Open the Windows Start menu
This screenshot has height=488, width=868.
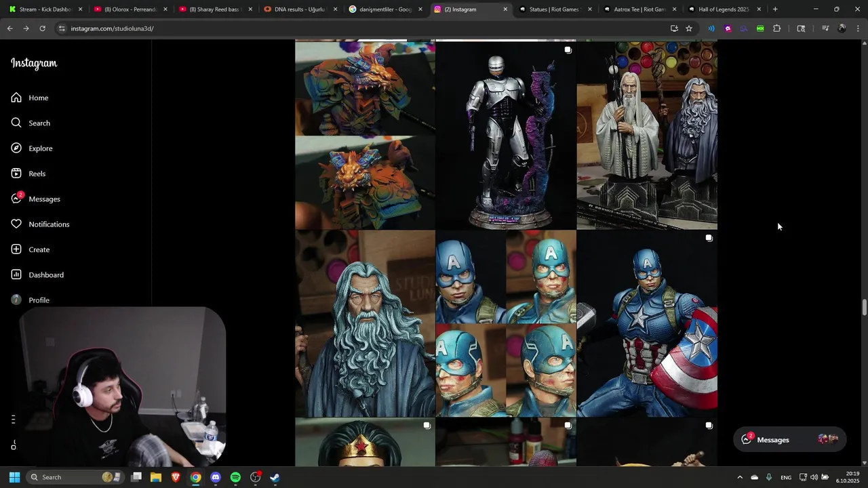14,477
